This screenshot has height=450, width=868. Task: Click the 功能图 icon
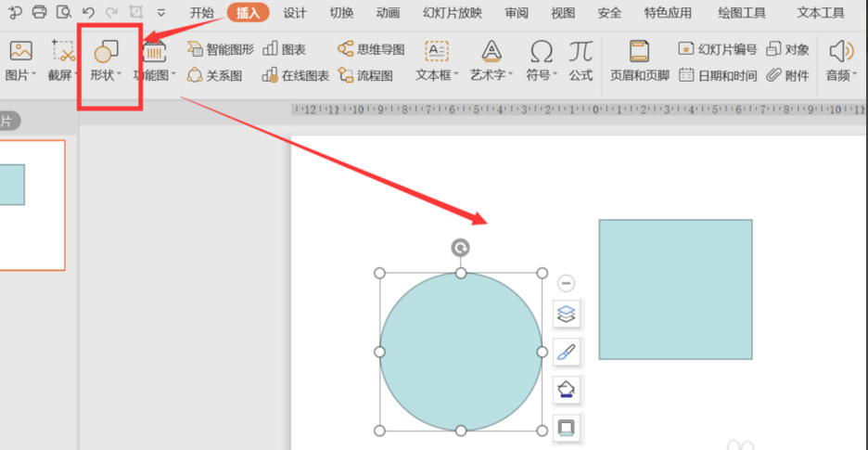(155, 51)
